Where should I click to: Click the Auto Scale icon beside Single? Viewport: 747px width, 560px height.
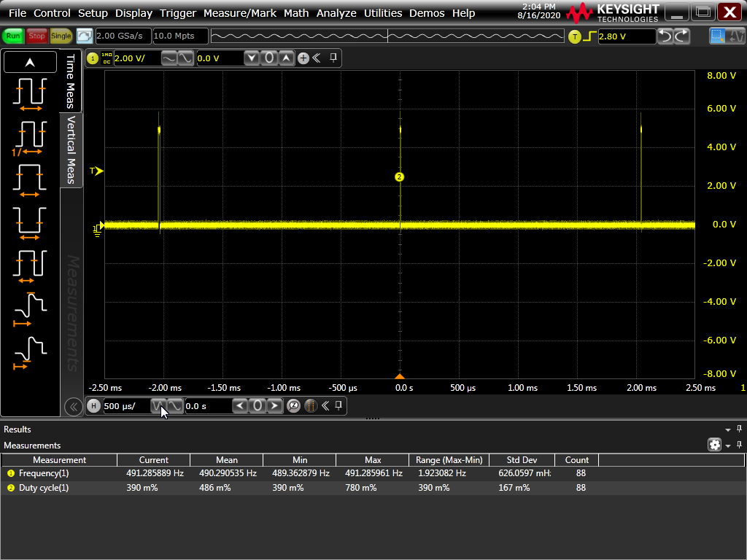pos(85,36)
